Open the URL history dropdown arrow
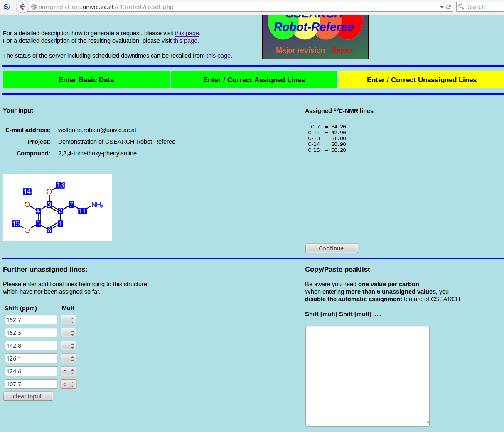Viewport: 504px width, 432px height. coord(442,7)
